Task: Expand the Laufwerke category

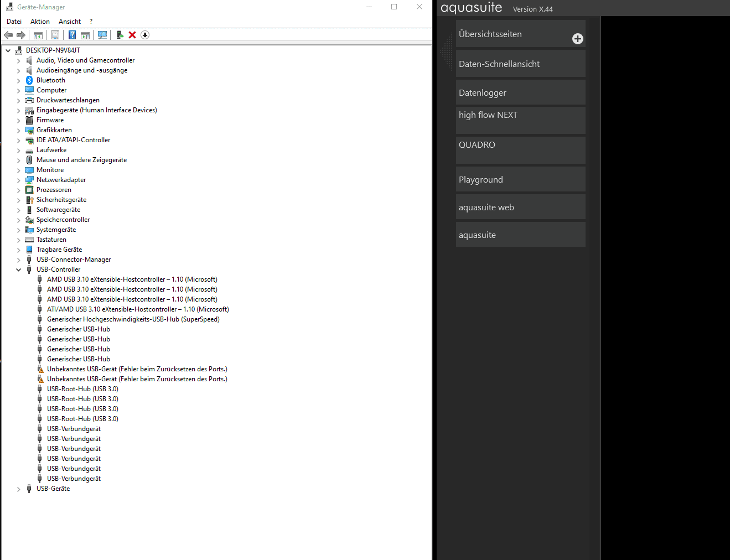Action: click(x=18, y=150)
